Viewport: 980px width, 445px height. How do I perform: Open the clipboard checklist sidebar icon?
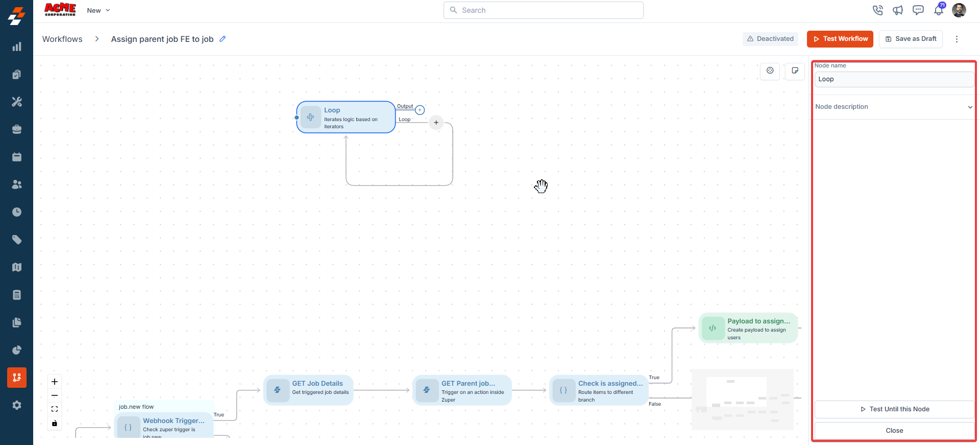(17, 75)
